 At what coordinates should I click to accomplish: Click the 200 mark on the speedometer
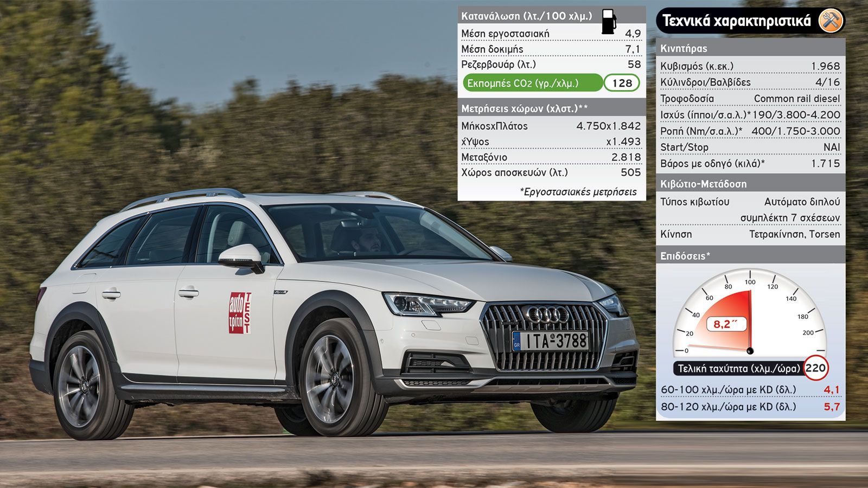pyautogui.click(x=808, y=332)
